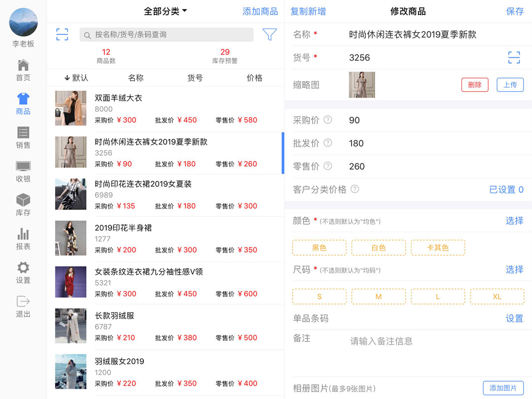Click the search magnifier icon
The image size is (532, 399).
87,35
